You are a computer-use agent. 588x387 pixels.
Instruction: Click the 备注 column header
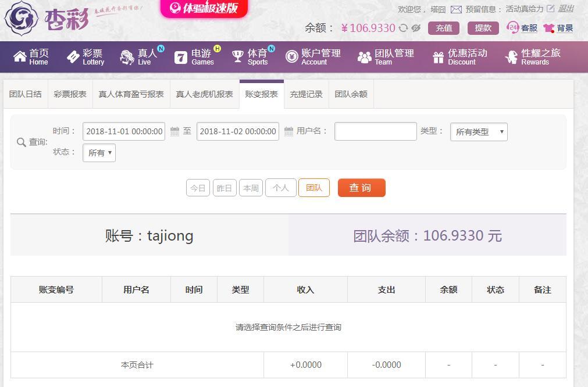click(x=542, y=289)
